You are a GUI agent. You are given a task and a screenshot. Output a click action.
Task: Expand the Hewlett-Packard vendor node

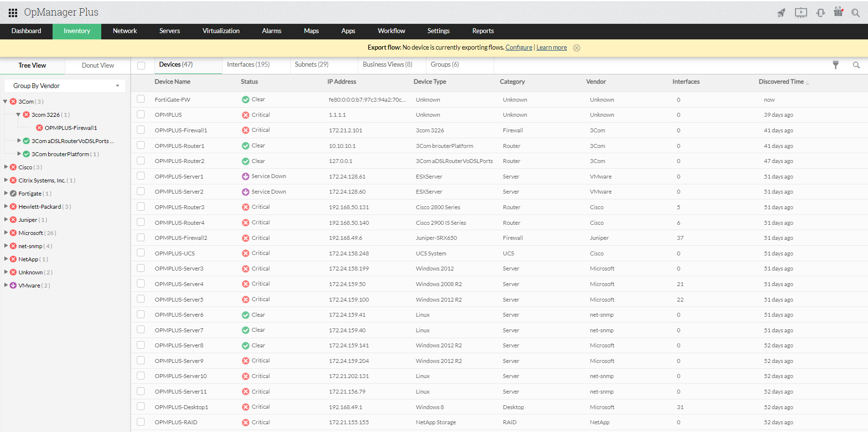[6, 206]
